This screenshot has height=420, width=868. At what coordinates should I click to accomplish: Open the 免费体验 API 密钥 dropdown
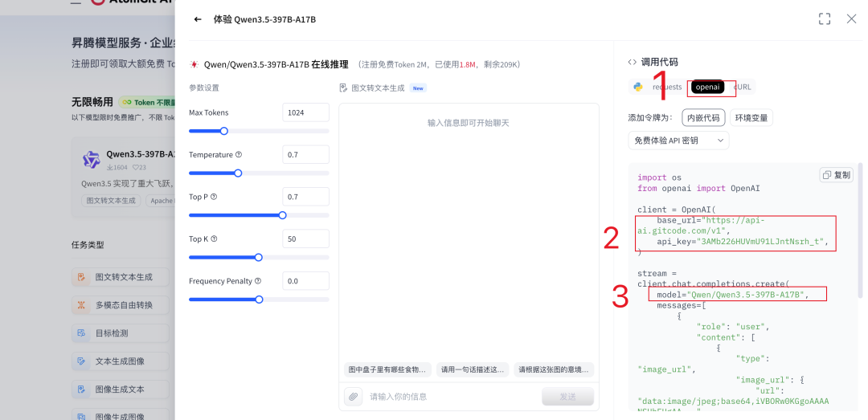(678, 141)
